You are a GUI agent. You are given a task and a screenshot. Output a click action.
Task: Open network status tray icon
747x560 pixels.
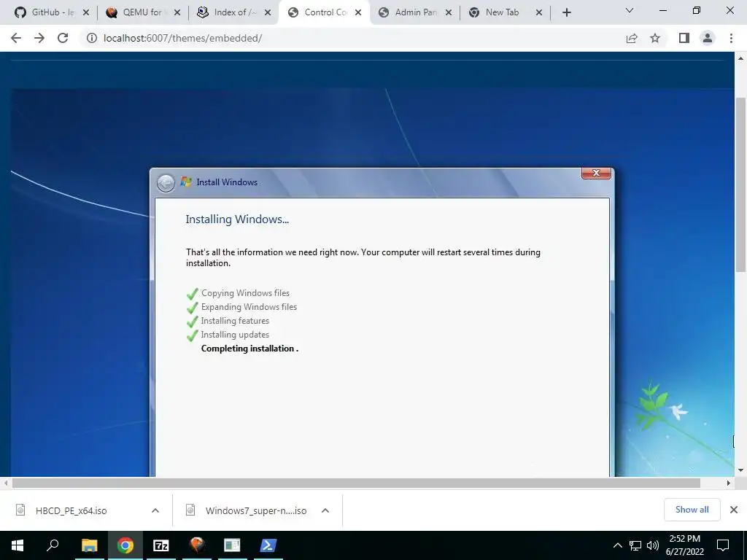pyautogui.click(x=635, y=545)
